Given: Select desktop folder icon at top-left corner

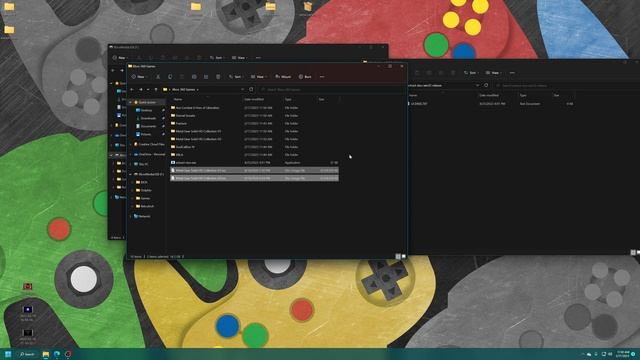Looking at the screenshot, I should [x=9, y=7].
